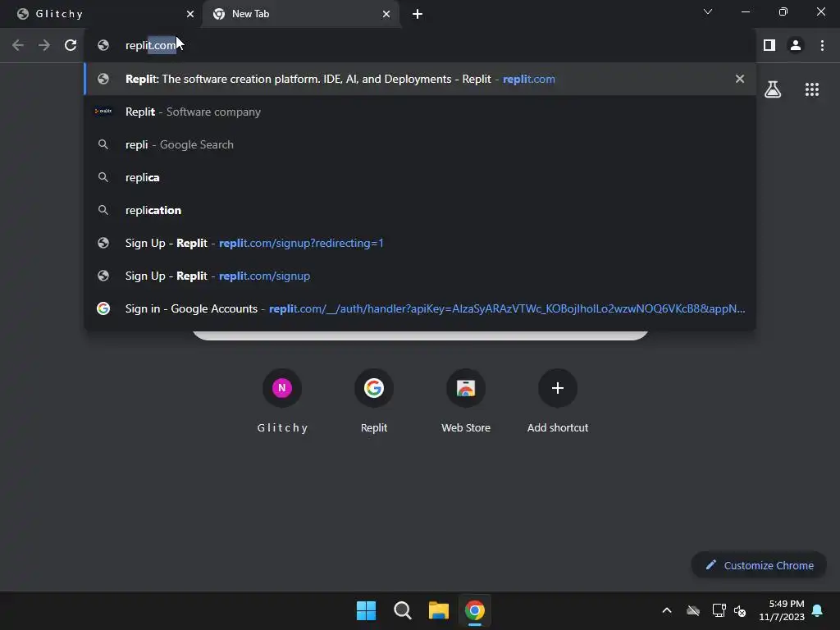Open the Web Store shortcut
840x630 pixels.
click(x=466, y=400)
